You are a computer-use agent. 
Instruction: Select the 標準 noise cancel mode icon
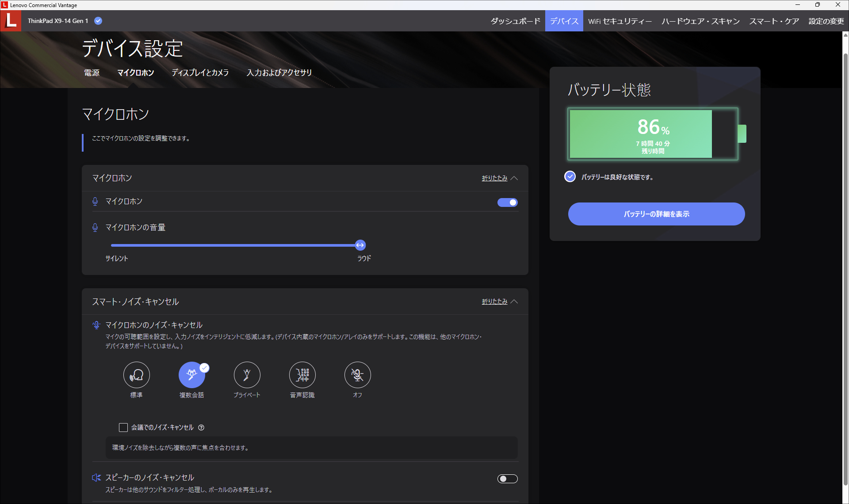136,375
